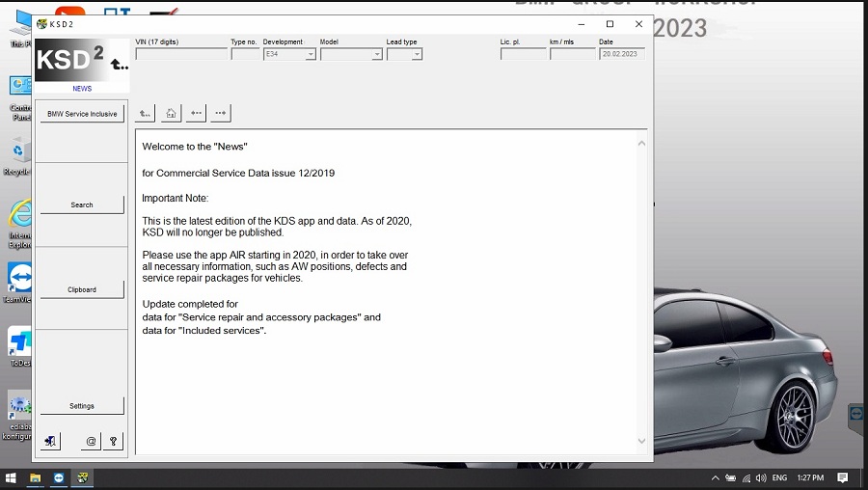868x490 pixels.
Task: Open the Windows Start menu
Action: point(11,477)
